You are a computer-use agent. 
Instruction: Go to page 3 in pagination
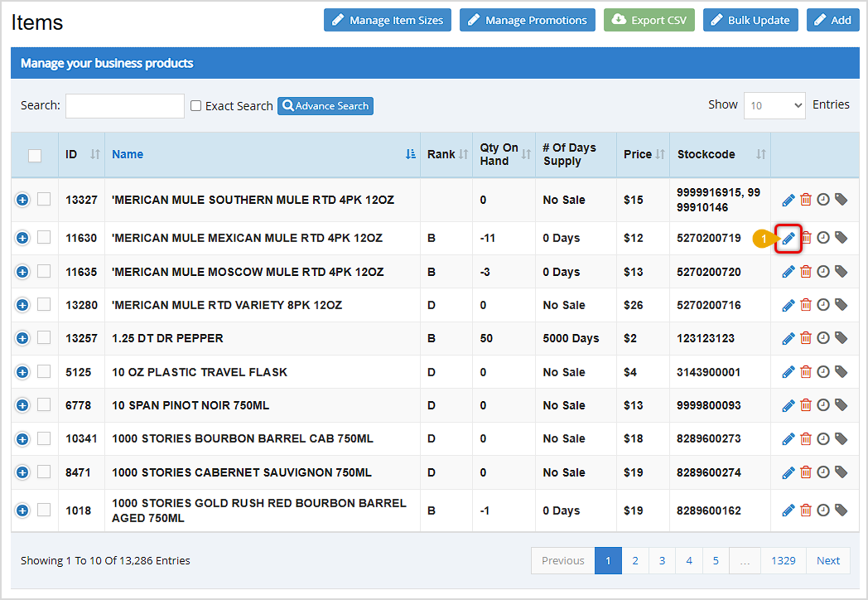[662, 561]
